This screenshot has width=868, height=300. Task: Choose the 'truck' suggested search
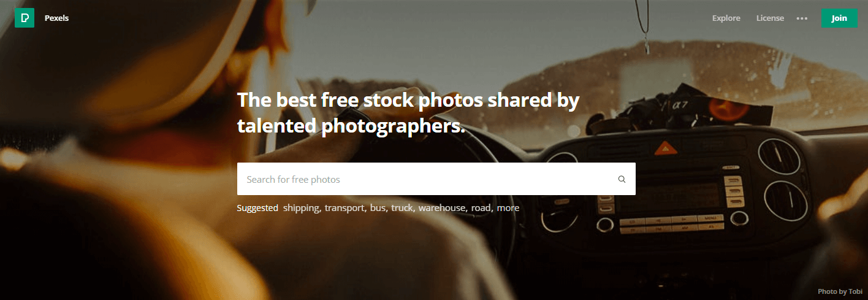click(x=402, y=208)
